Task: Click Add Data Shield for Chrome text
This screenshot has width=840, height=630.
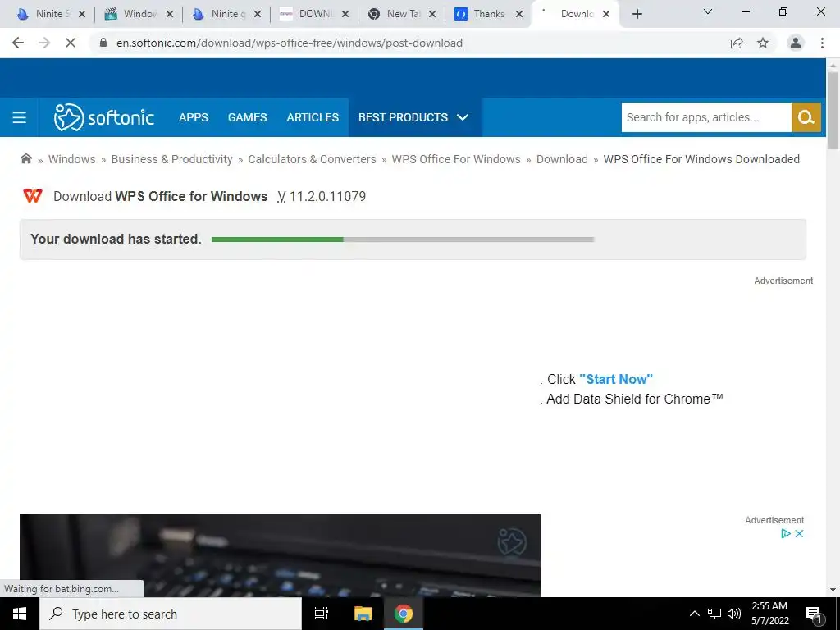Action: click(x=635, y=399)
